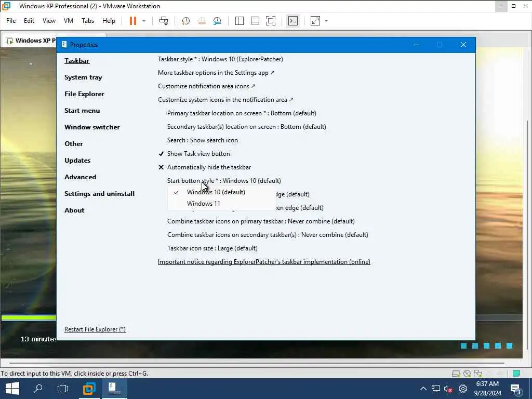Change Combine taskbar icons on primary taskbar
Image resolution: width=532 pixels, height=399 pixels.
pos(261,221)
